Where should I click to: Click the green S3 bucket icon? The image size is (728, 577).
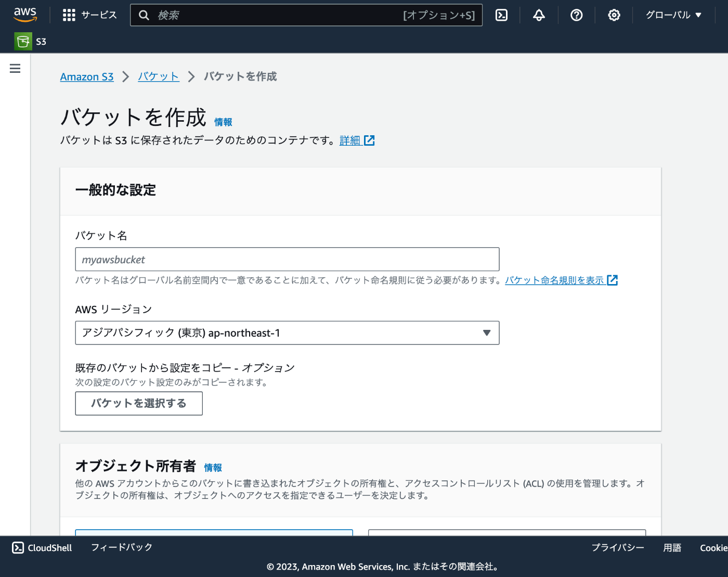pyautogui.click(x=23, y=42)
